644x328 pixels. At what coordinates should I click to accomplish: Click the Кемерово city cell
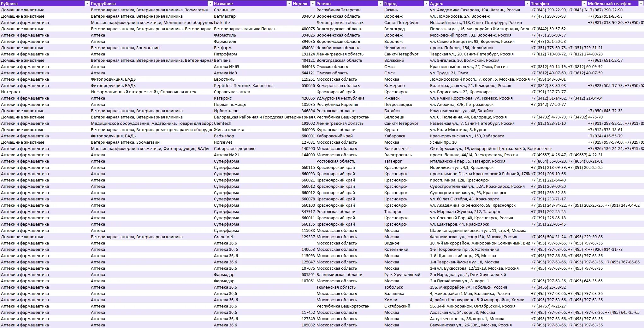pyautogui.click(x=406, y=85)
